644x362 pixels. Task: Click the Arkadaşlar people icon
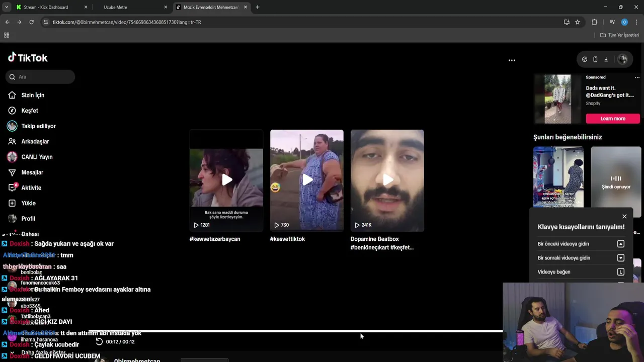[12, 142]
